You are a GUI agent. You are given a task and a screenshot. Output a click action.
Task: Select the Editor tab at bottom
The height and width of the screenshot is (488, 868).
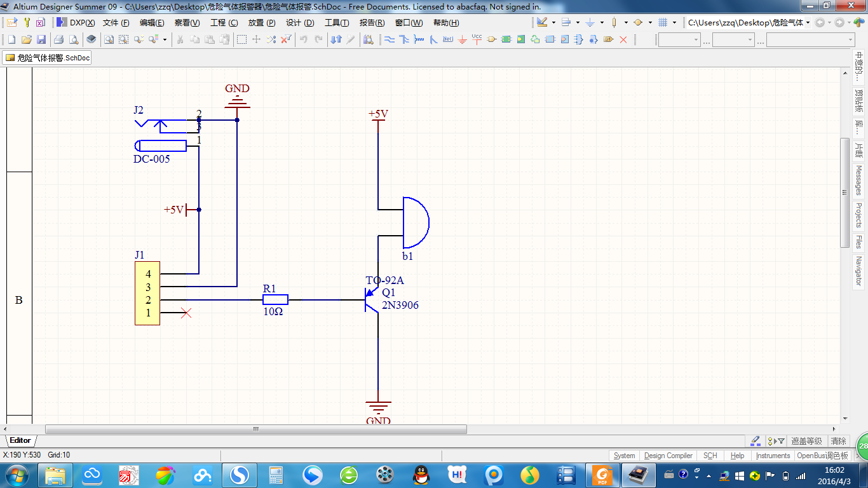coord(20,440)
